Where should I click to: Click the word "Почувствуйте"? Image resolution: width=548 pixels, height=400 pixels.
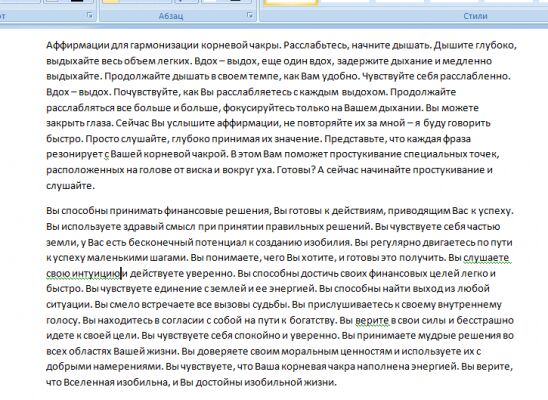point(147,92)
